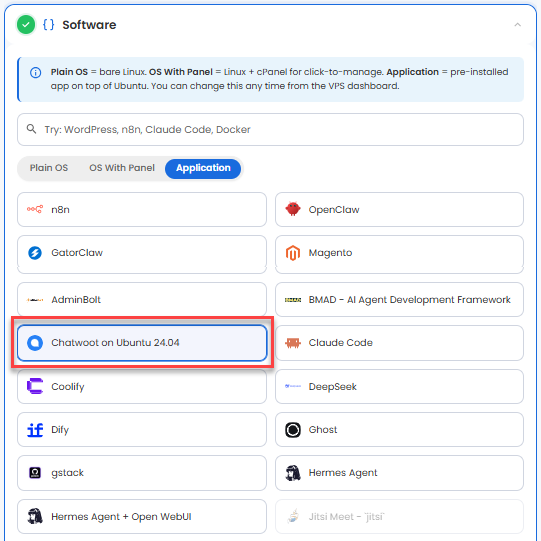Click the Ghost circular logo icon
Image resolution: width=541 pixels, height=541 pixels.
click(293, 430)
